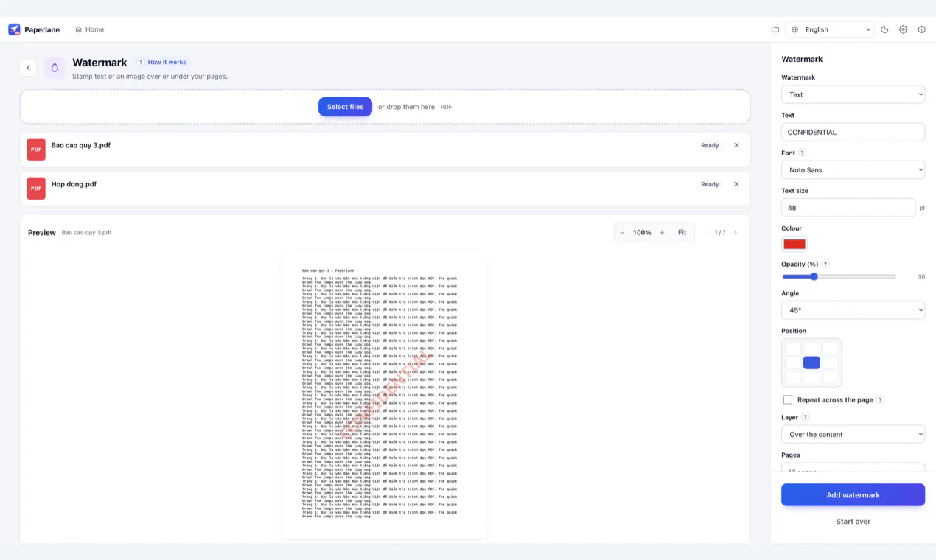Select the top-right position cell
The height and width of the screenshot is (560, 936).
(831, 348)
